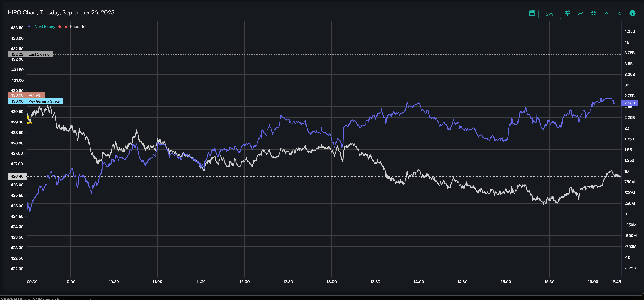Open the info circle icon
The width and height of the screenshot is (644, 300).
pos(632,14)
